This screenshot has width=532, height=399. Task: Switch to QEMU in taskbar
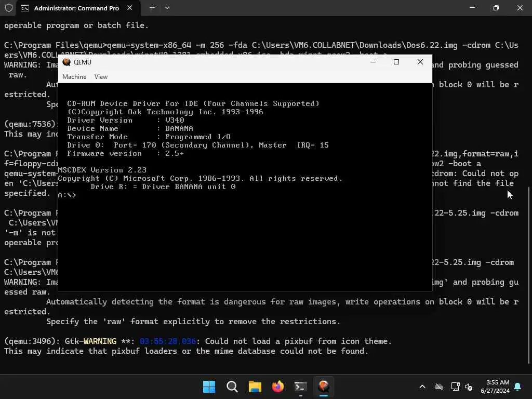pyautogui.click(x=324, y=387)
